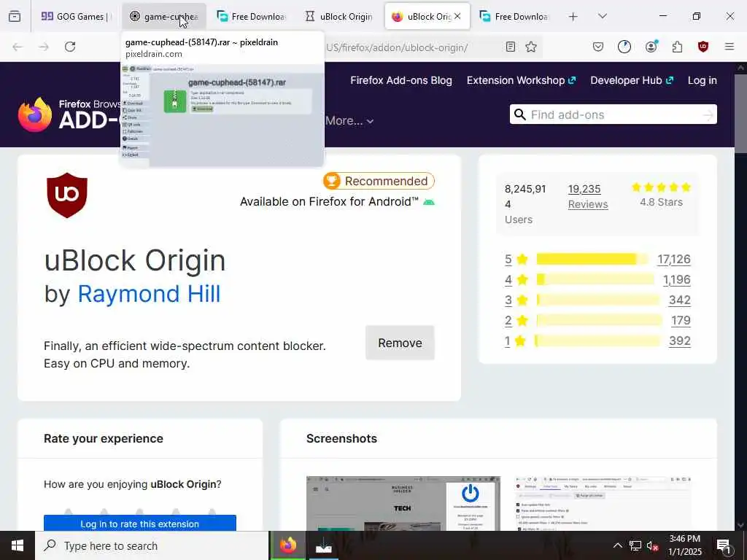Bookmark this page with star icon
Viewport: 747px width, 560px height.
tap(531, 47)
